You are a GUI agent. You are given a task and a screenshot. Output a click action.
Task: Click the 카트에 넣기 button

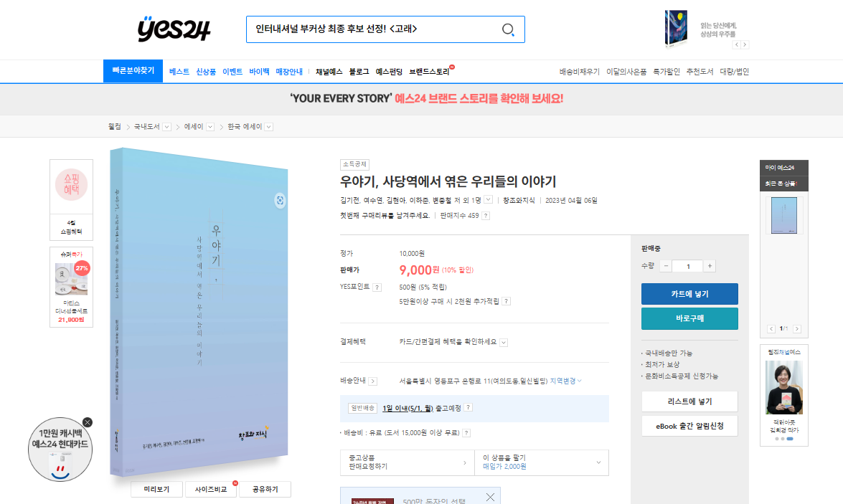coord(689,294)
